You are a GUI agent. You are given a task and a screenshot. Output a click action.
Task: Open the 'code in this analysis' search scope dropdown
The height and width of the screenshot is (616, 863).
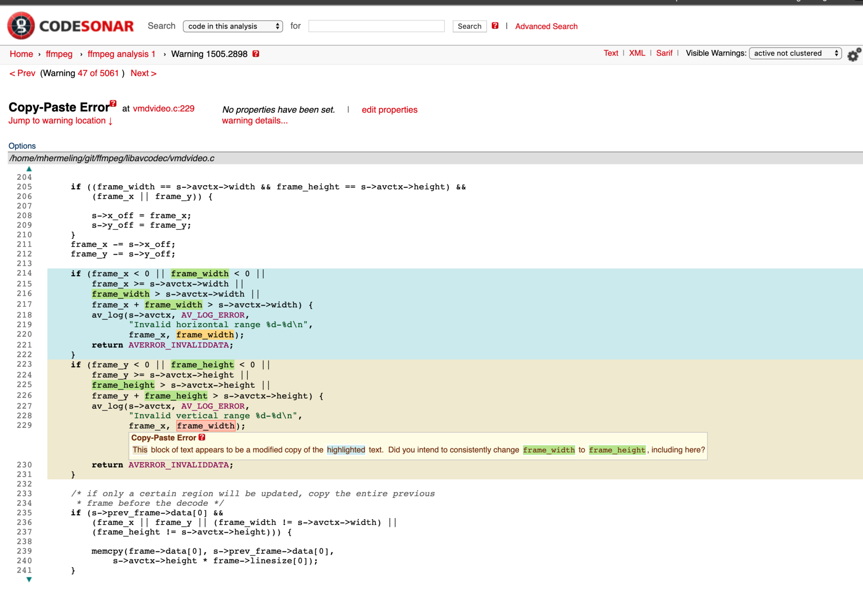(232, 26)
